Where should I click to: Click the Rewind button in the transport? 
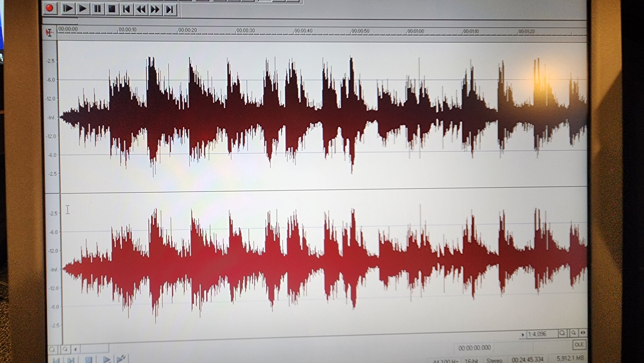pos(141,9)
